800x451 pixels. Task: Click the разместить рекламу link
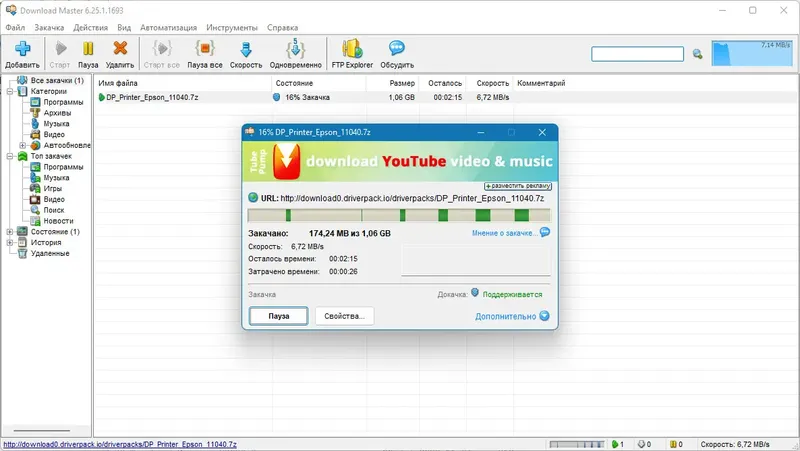pyautogui.click(x=518, y=186)
